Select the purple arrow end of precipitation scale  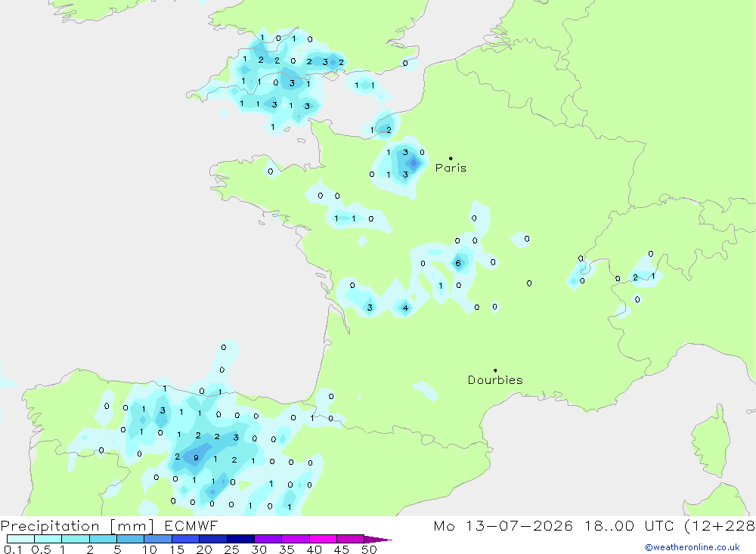(378, 539)
